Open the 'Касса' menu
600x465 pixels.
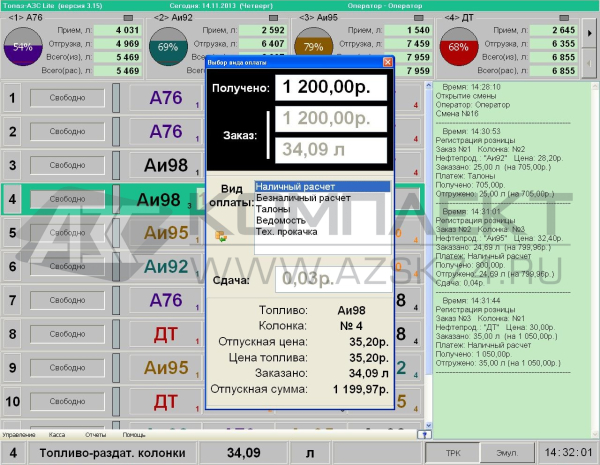click(57, 435)
